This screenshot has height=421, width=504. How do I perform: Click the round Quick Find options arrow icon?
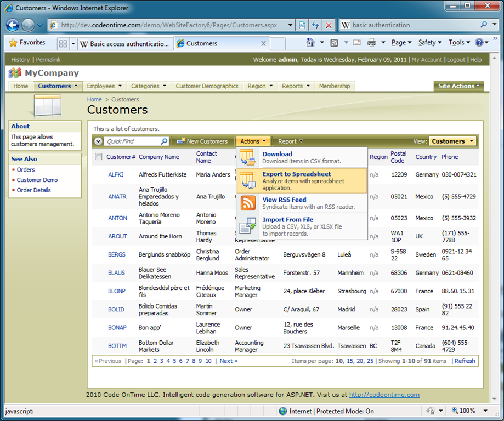(x=99, y=141)
